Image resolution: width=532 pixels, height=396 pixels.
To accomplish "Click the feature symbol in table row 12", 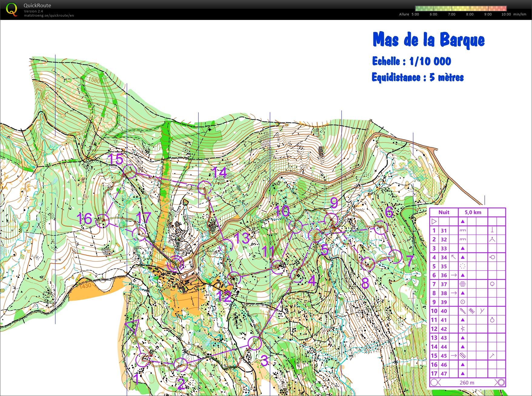I will pyautogui.click(x=463, y=329).
